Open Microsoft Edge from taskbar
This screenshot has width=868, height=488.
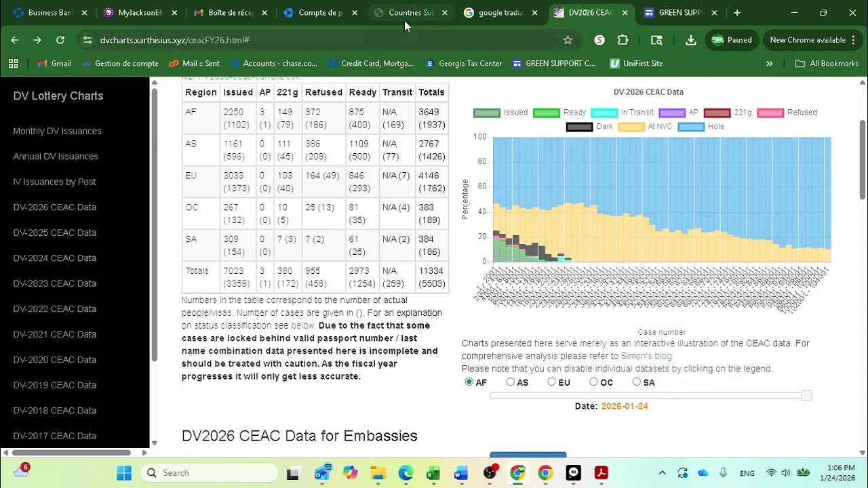[406, 473]
